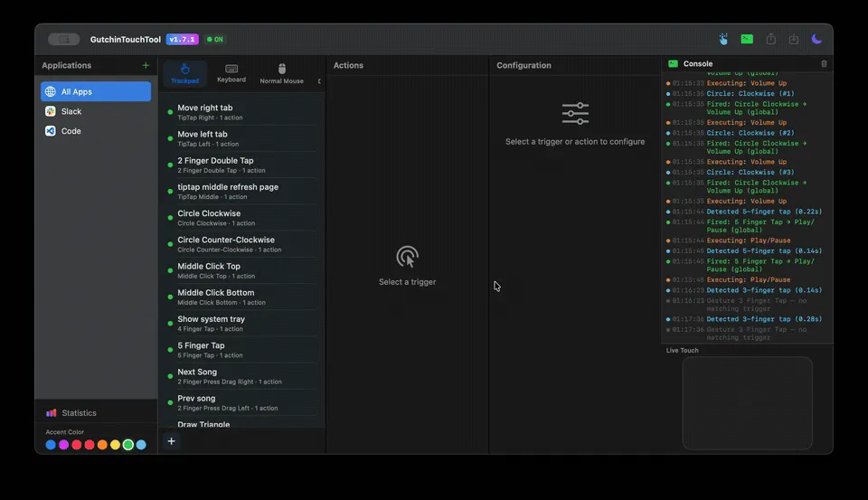Screen dimensions: 868x500
Task: Toggle green status dot of Circle Clockwise
Action: point(170,218)
